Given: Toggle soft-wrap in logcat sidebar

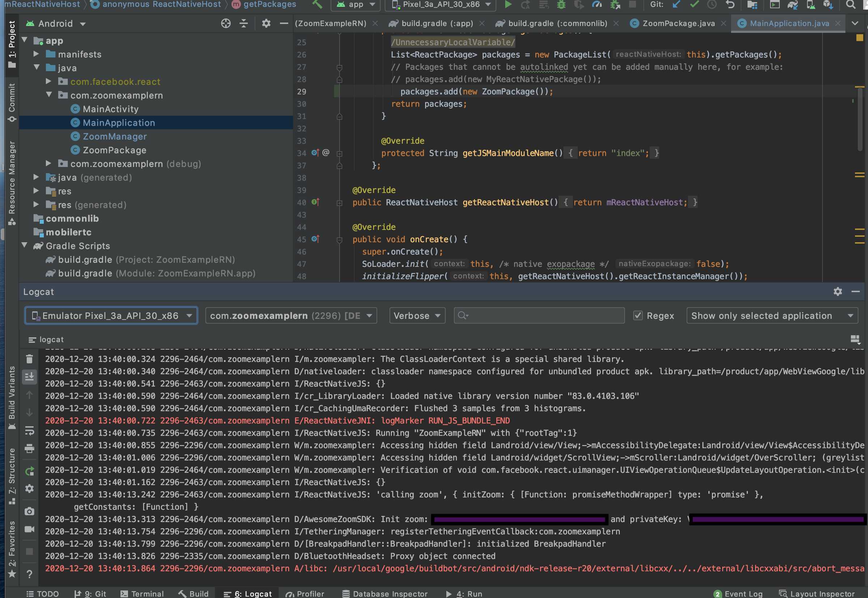Looking at the screenshot, I should [30, 431].
